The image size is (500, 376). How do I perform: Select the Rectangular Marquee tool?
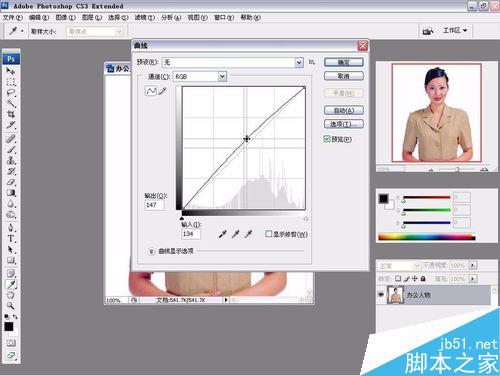[x=11, y=82]
